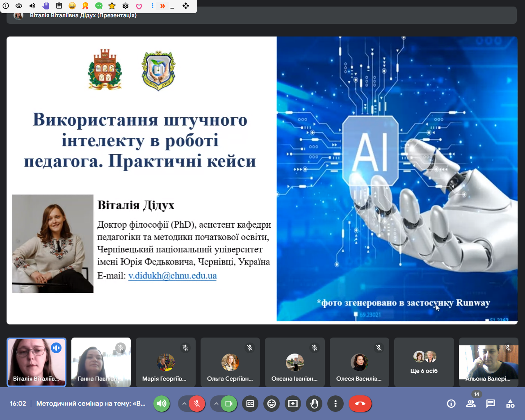Click the presenter name 'Віталія Віталіївна Дідух (Презентація)'
The width and height of the screenshot is (525, 420).
tap(83, 16)
